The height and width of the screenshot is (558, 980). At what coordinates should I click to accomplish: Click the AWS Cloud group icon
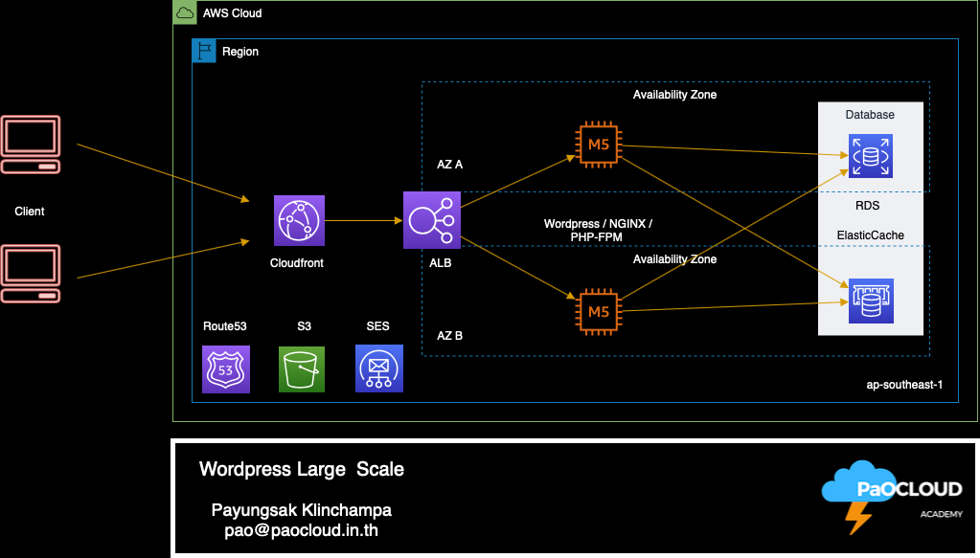(x=185, y=12)
